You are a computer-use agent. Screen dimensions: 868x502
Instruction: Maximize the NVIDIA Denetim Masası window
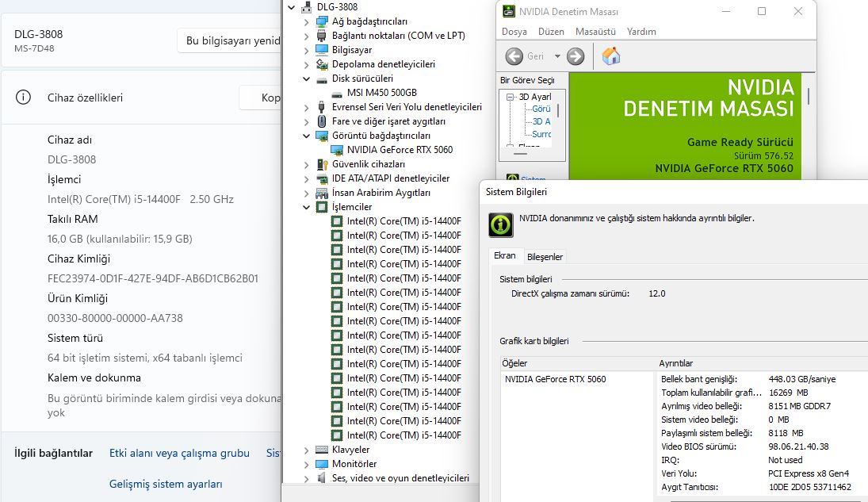tap(762, 11)
